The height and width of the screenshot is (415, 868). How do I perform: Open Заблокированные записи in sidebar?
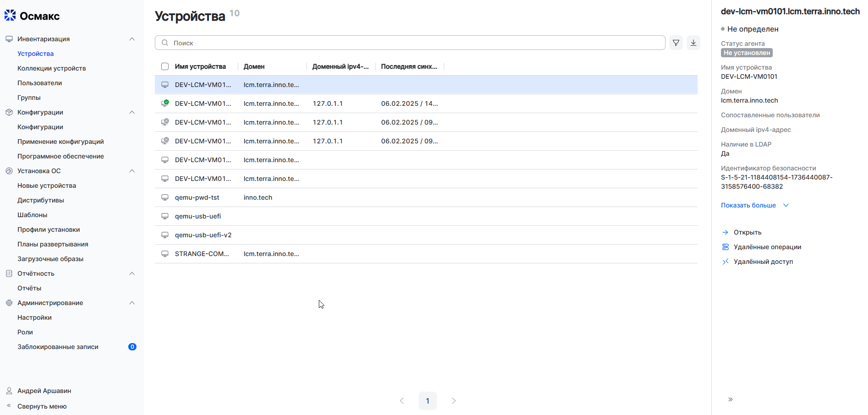click(x=58, y=347)
